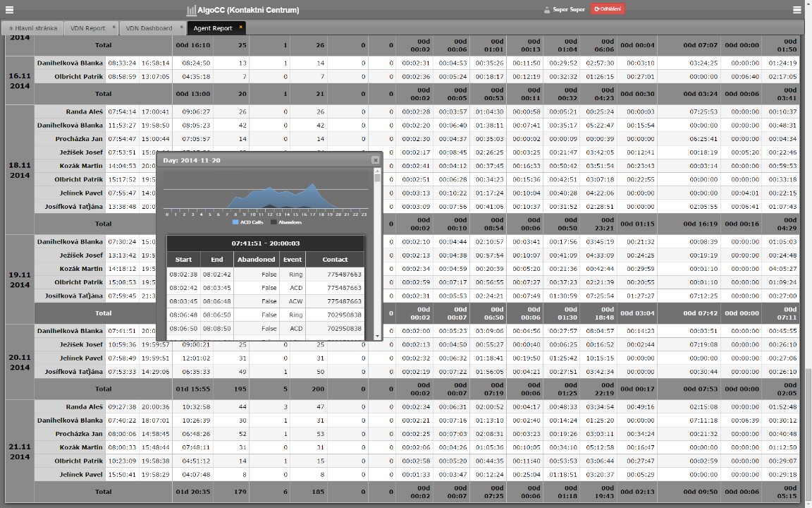Switch to VDN Dashboard tab
812x508 pixels.
click(x=149, y=28)
